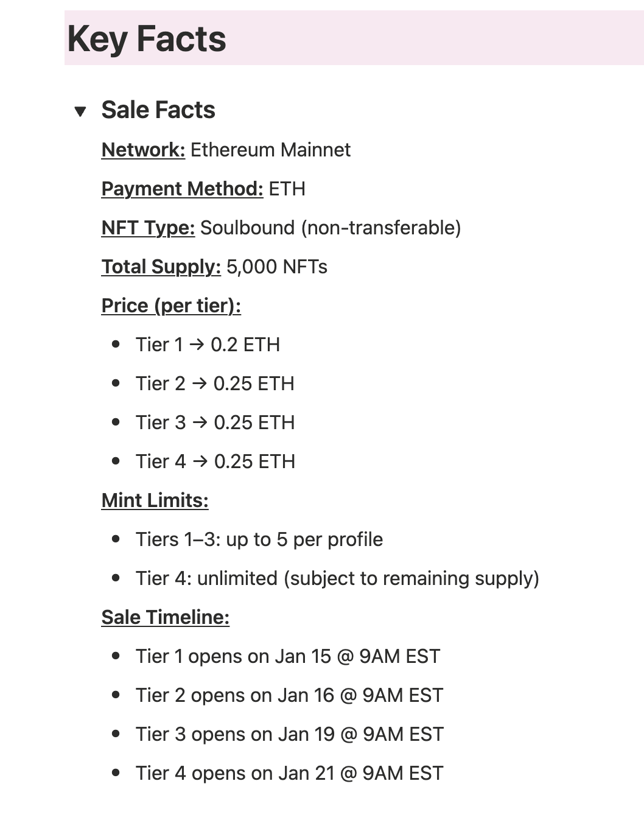Click the underlined Mint Limits label
Viewport: 644px width, 823px height.
tap(155, 500)
